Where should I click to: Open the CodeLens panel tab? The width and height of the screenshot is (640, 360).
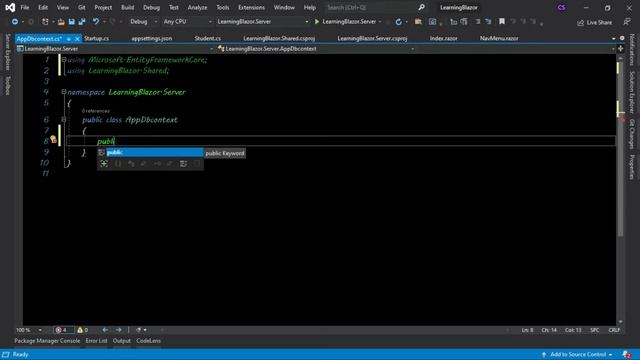click(149, 341)
